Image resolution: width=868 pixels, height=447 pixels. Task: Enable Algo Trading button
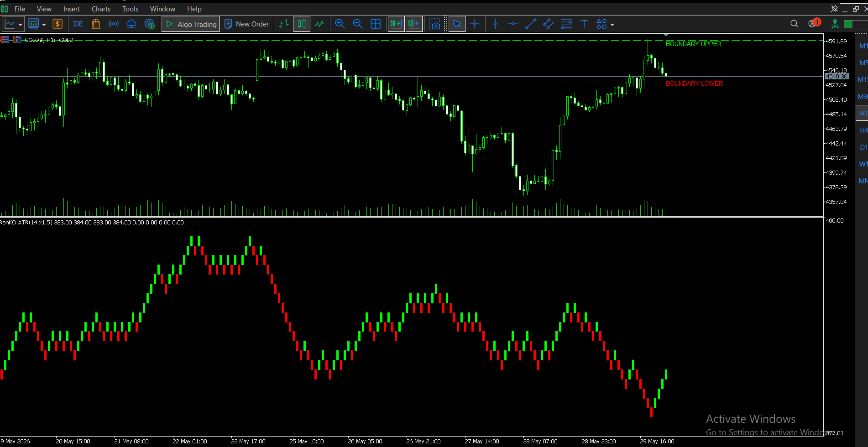pos(190,24)
